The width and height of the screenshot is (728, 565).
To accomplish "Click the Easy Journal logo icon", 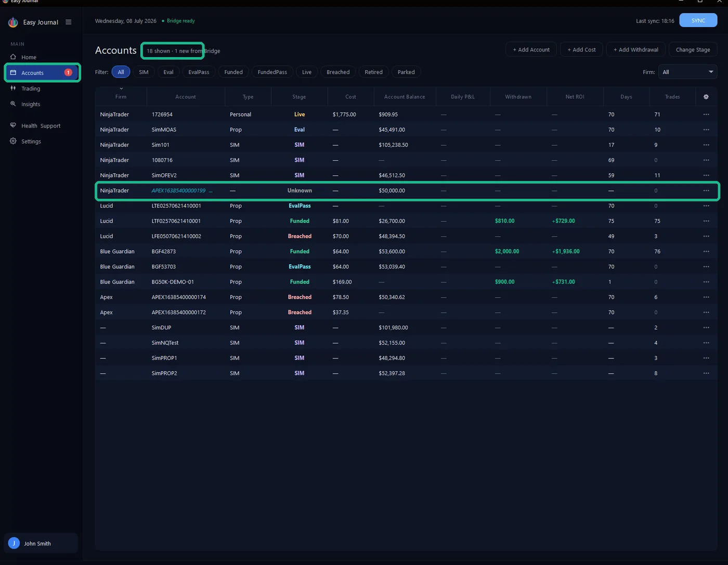I will (13, 22).
